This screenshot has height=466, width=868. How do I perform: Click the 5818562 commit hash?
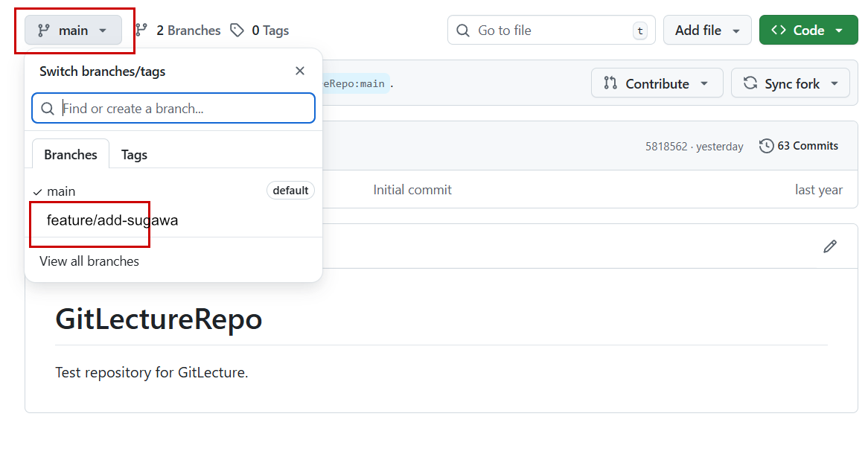(666, 147)
